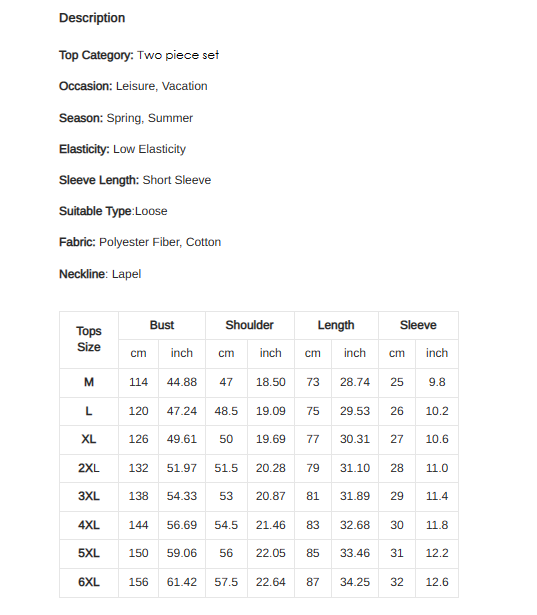This screenshot has height=615, width=537.
Task: Click the 3XL length inch value 31.89
Action: pos(355,496)
